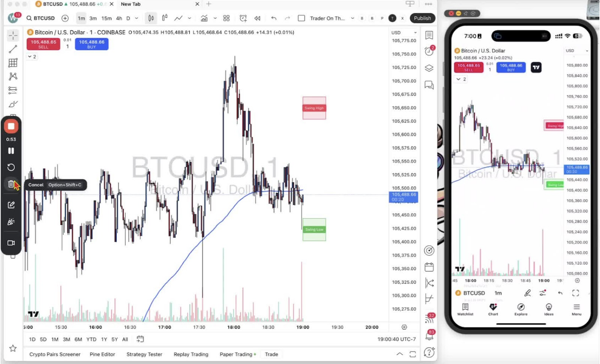Select the trend line drawing tool
The width and height of the screenshot is (600, 364).
click(13, 49)
